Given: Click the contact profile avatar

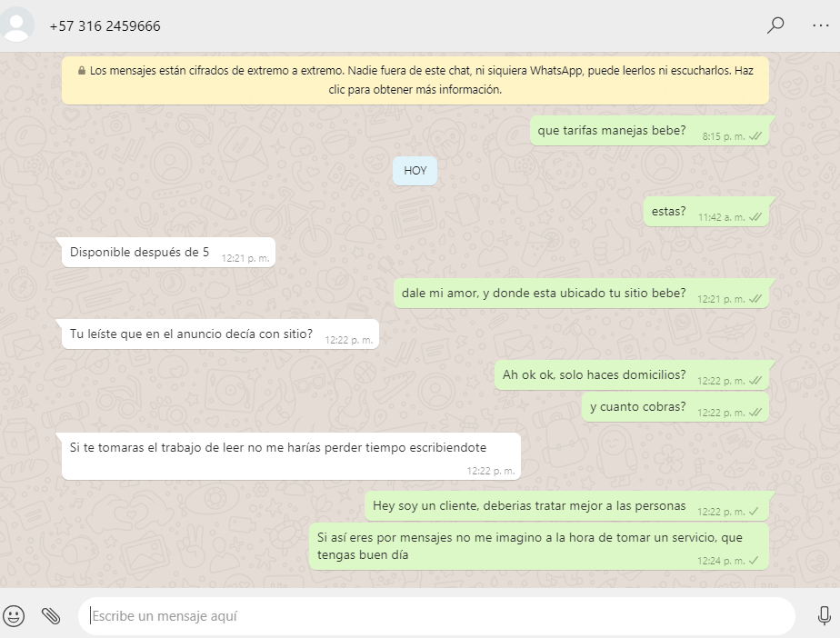Looking at the screenshot, I should point(16,25).
